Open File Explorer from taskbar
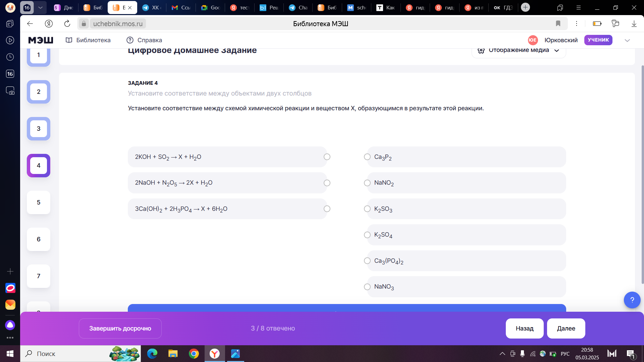The width and height of the screenshot is (644, 362). [173, 354]
